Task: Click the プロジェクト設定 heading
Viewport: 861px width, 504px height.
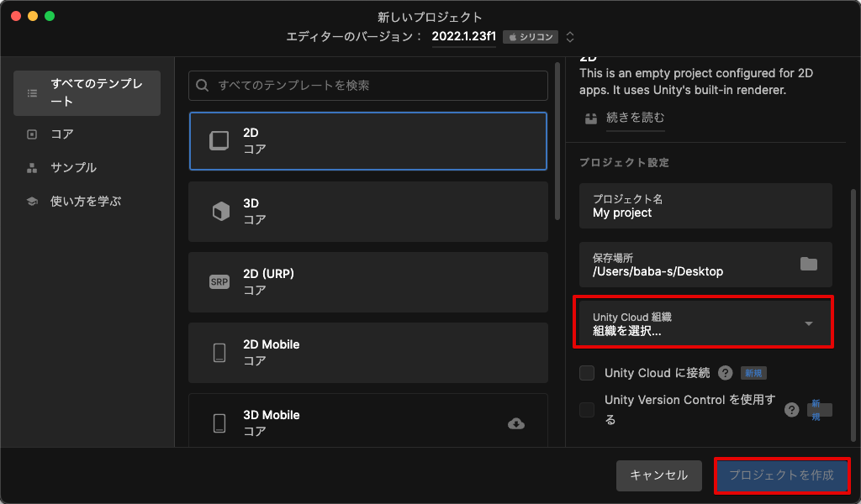Action: (x=624, y=163)
